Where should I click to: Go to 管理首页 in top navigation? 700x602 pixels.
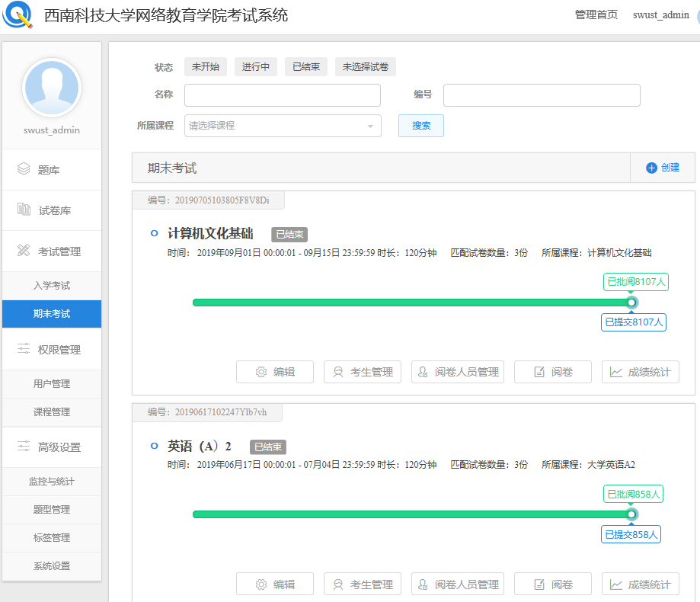point(596,15)
